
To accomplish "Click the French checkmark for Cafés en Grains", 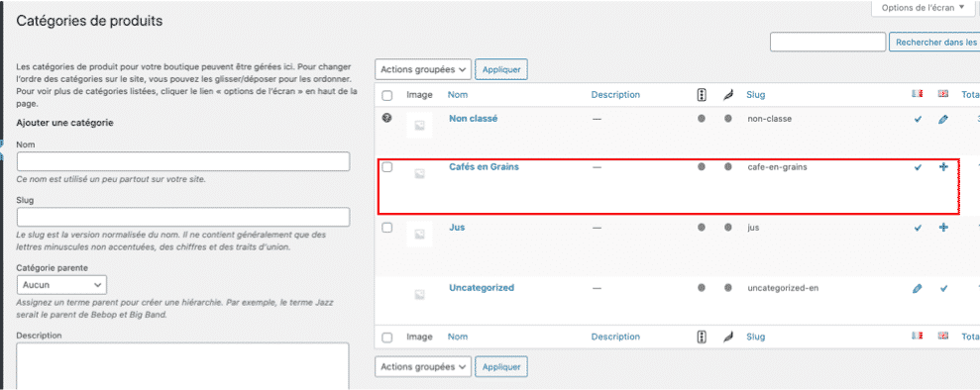I will pyautogui.click(x=918, y=167).
